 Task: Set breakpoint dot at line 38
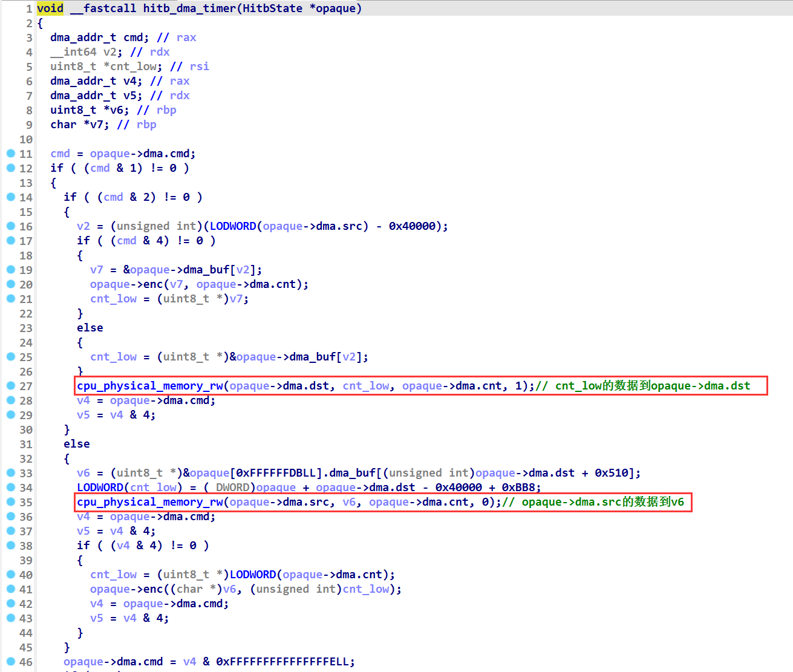pos(11,545)
